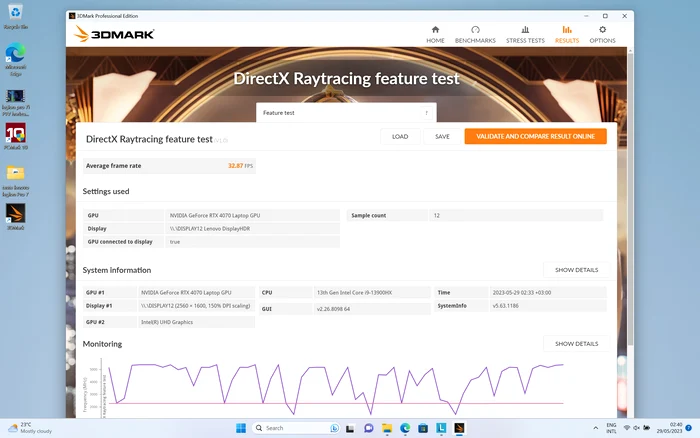Go to Stress Tests section
Viewport: 700px width, 438px height.
click(x=525, y=34)
